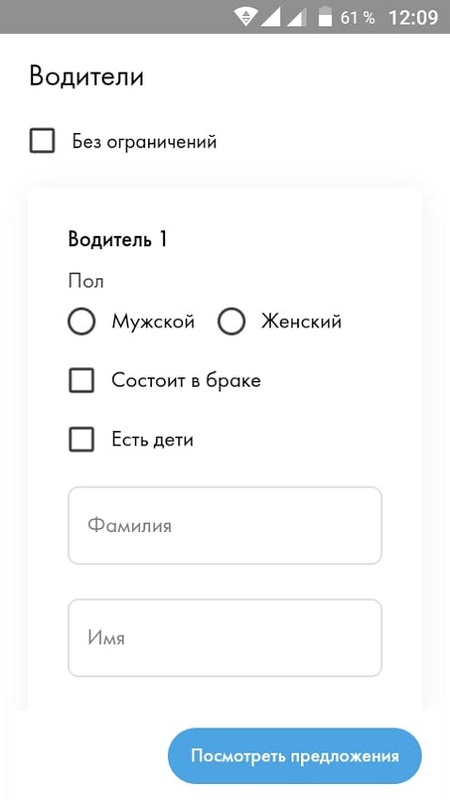The width and height of the screenshot is (450, 800).
Task: Check the Состоит в браке box
Action: [x=82, y=381]
